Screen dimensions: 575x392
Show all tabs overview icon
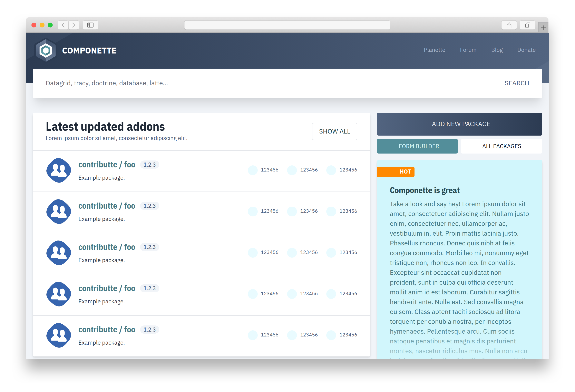pyautogui.click(x=527, y=25)
